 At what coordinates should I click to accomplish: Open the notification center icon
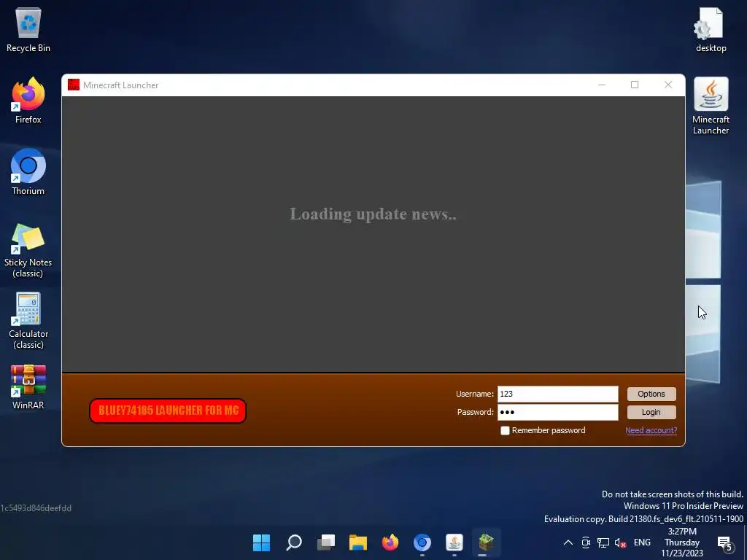coord(725,542)
